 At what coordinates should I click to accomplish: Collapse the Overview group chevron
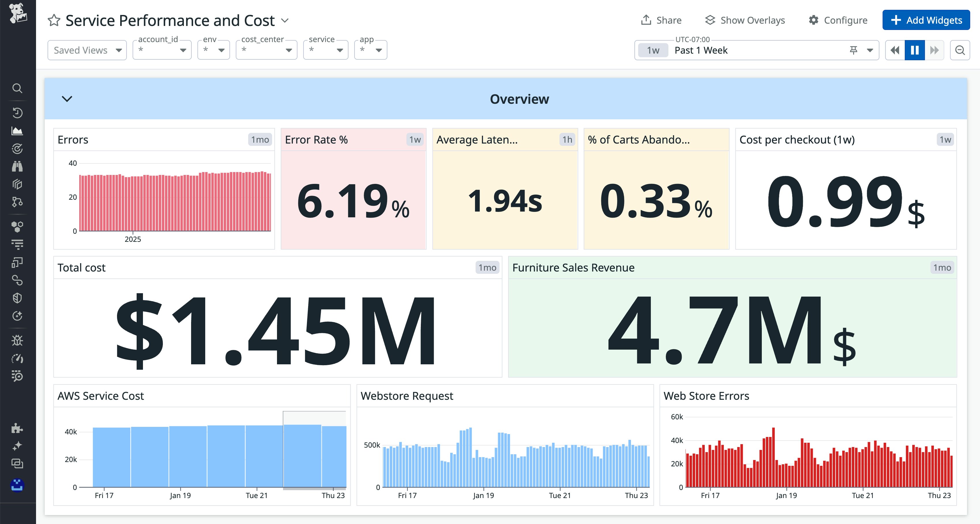pos(67,99)
